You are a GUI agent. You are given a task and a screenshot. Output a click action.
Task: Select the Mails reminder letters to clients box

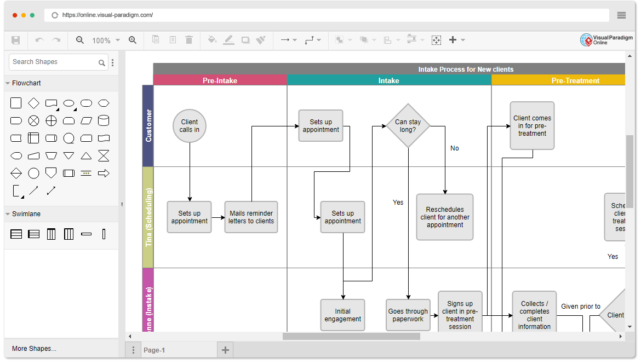tap(251, 217)
